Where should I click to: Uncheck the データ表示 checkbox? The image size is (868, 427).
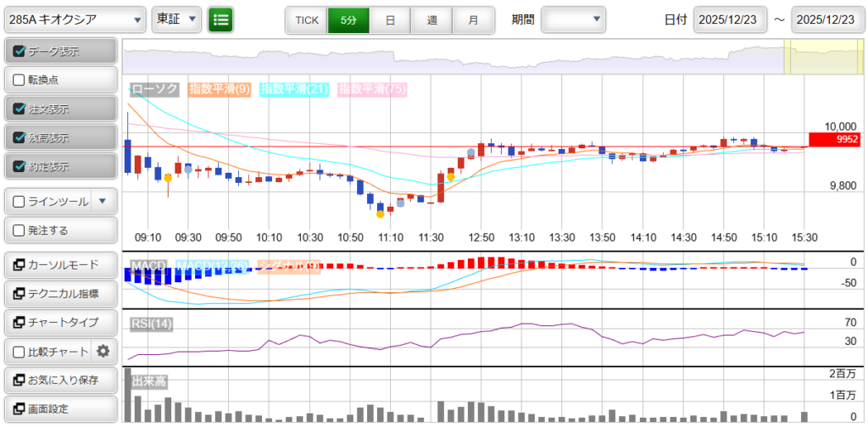pyautogui.click(x=19, y=52)
